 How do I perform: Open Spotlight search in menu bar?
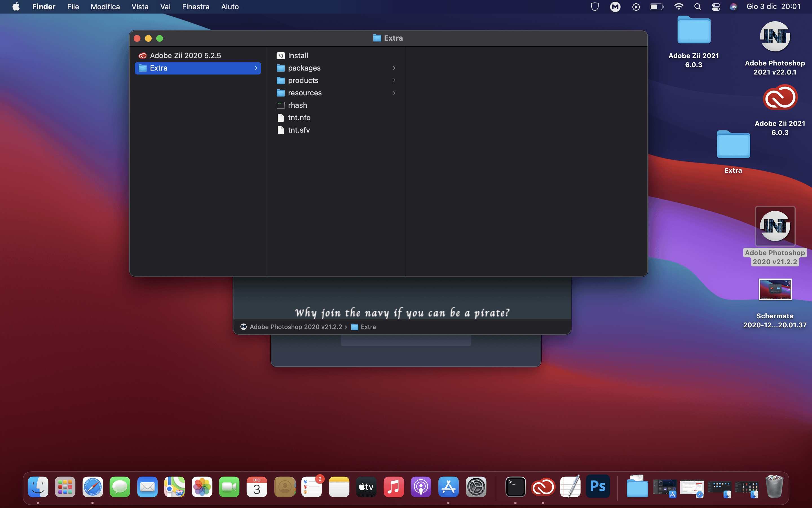click(698, 7)
